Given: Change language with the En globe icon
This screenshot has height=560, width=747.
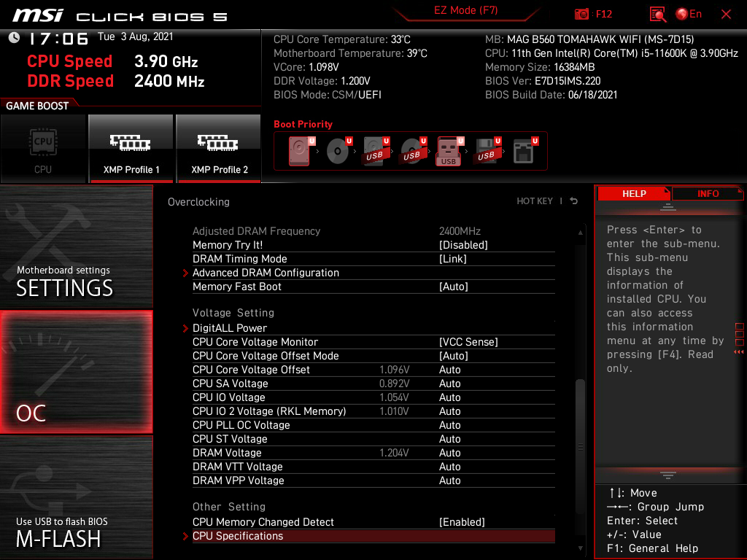Looking at the screenshot, I should tap(689, 14).
